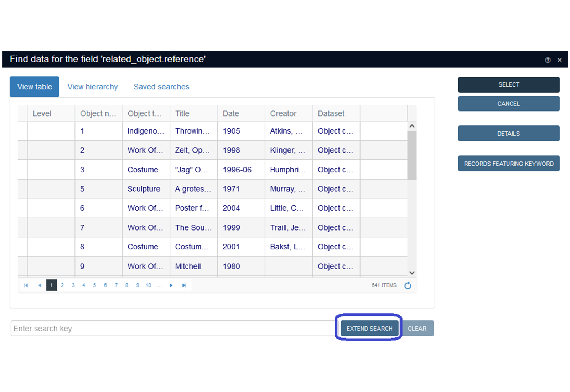Open the Saved searches tab
The image size is (570, 392).
161,87
